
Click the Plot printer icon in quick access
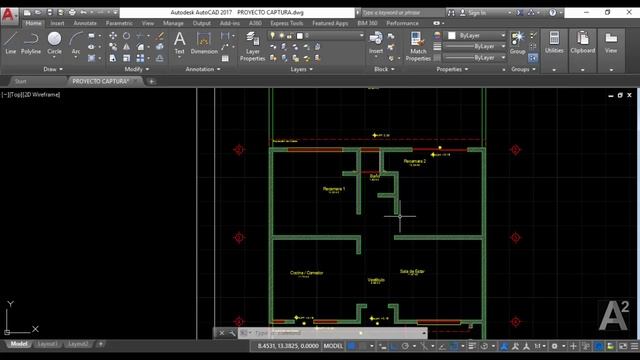point(72,13)
